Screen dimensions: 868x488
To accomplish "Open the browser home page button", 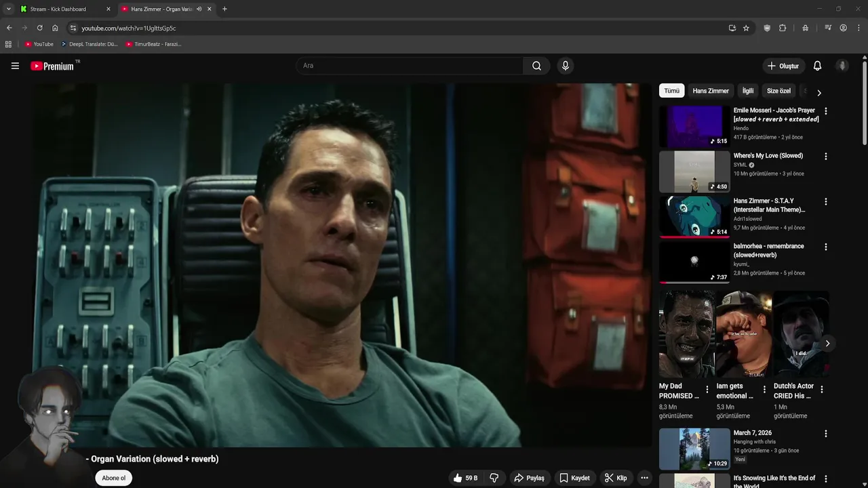I will coord(55,28).
